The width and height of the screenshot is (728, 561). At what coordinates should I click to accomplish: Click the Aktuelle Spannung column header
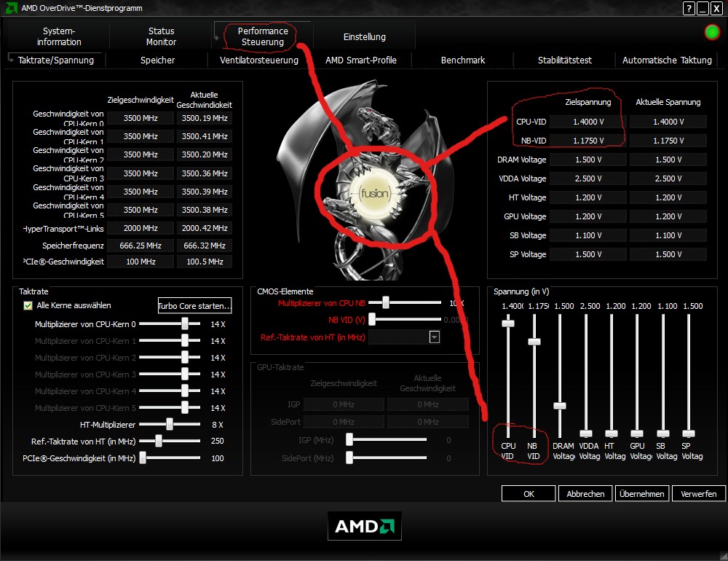[668, 102]
